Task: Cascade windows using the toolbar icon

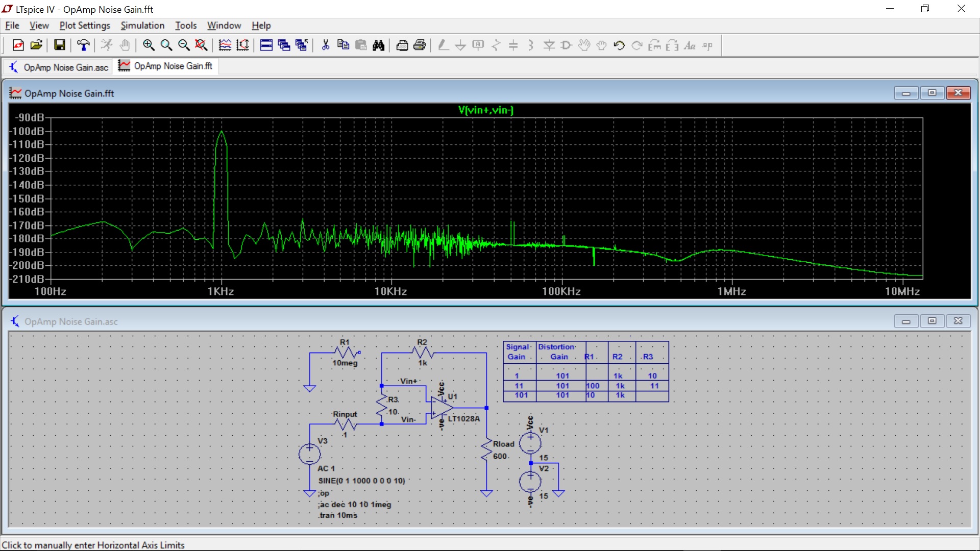Action: tap(284, 45)
